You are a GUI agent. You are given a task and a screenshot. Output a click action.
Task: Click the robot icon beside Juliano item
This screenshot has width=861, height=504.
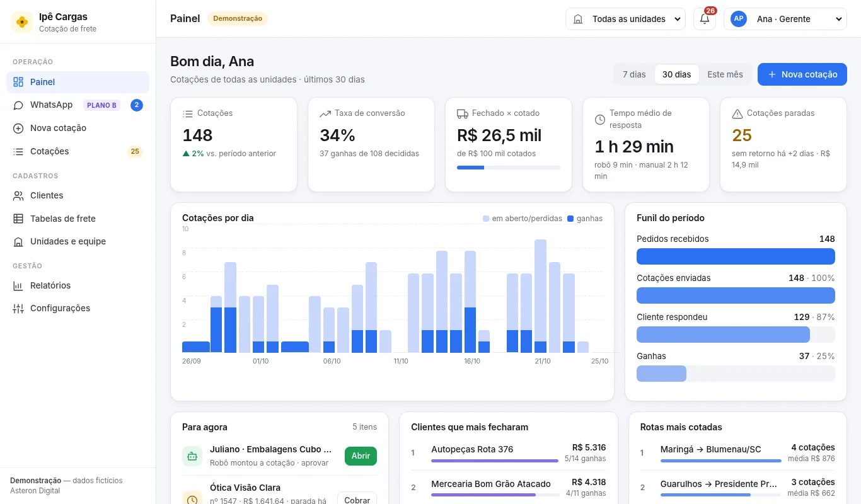tap(192, 456)
